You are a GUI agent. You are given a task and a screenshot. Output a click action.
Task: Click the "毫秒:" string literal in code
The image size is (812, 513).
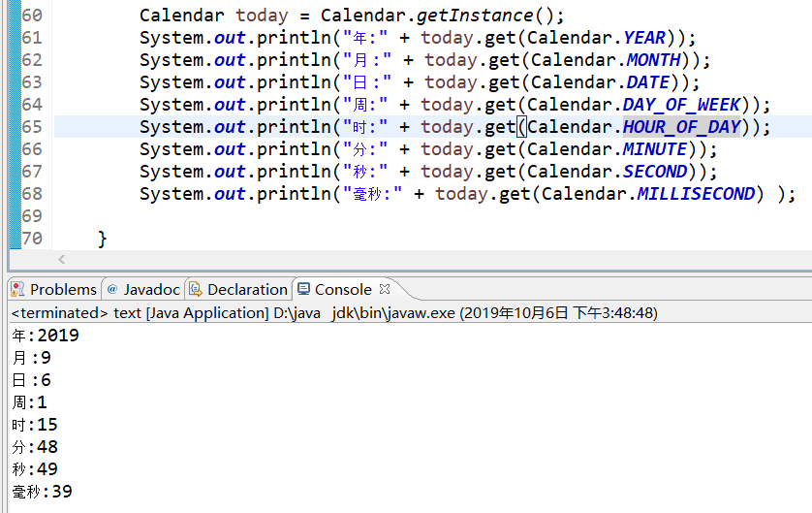(373, 194)
